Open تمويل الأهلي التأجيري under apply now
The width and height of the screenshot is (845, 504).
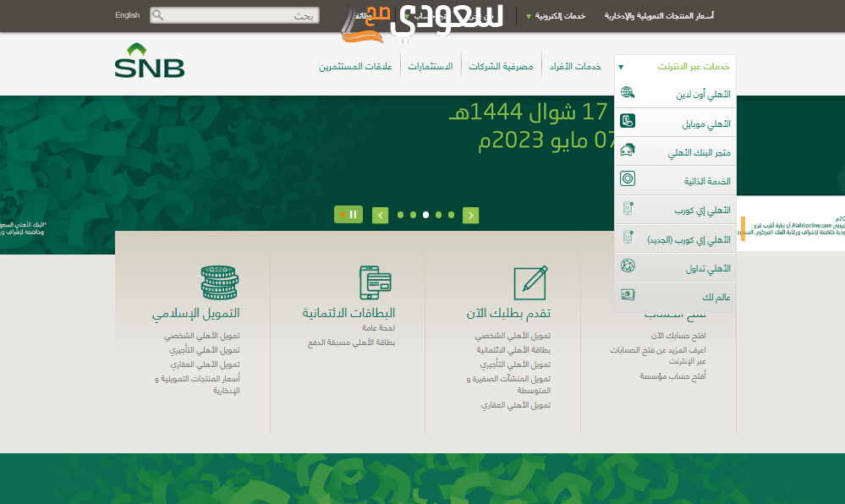(x=515, y=365)
